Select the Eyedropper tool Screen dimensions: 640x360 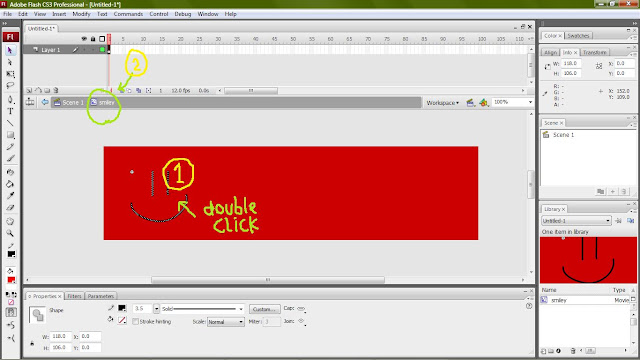pos(10,196)
